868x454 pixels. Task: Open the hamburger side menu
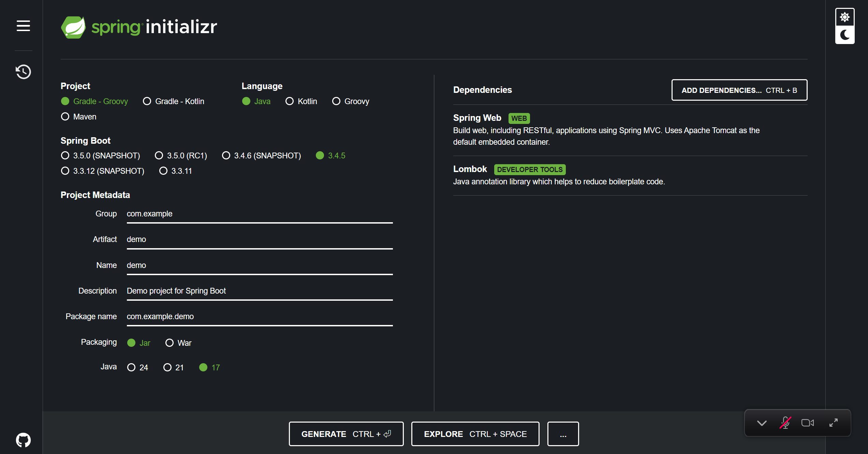pos(23,26)
